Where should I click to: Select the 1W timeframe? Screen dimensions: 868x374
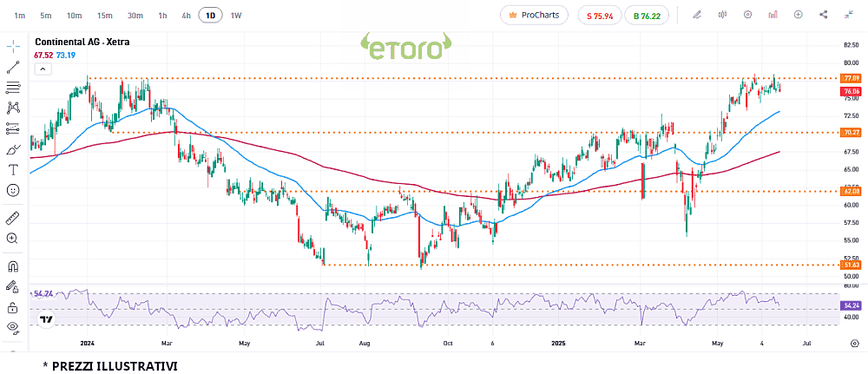pos(236,16)
